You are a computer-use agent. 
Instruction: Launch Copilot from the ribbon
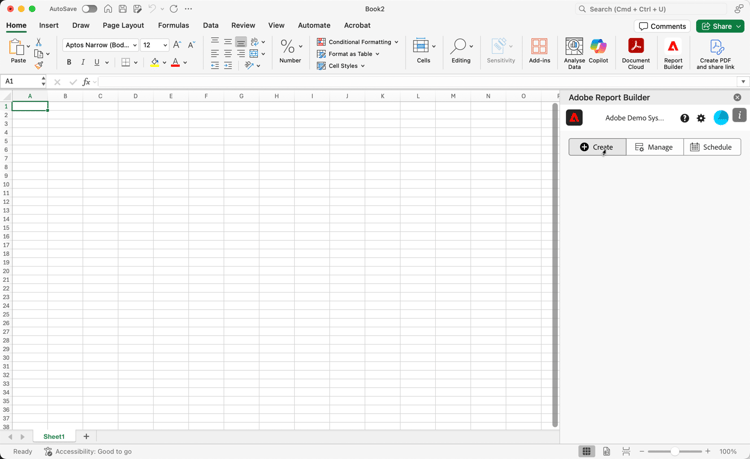click(x=598, y=46)
